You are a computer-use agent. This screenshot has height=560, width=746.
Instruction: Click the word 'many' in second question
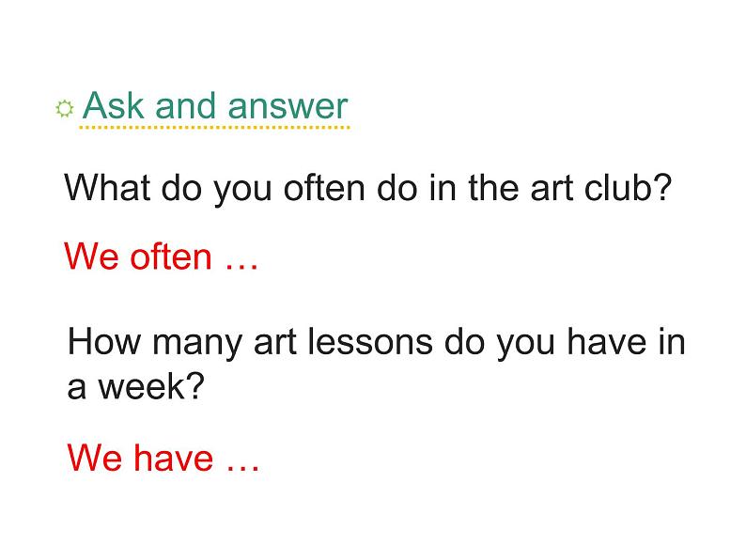pos(197,345)
